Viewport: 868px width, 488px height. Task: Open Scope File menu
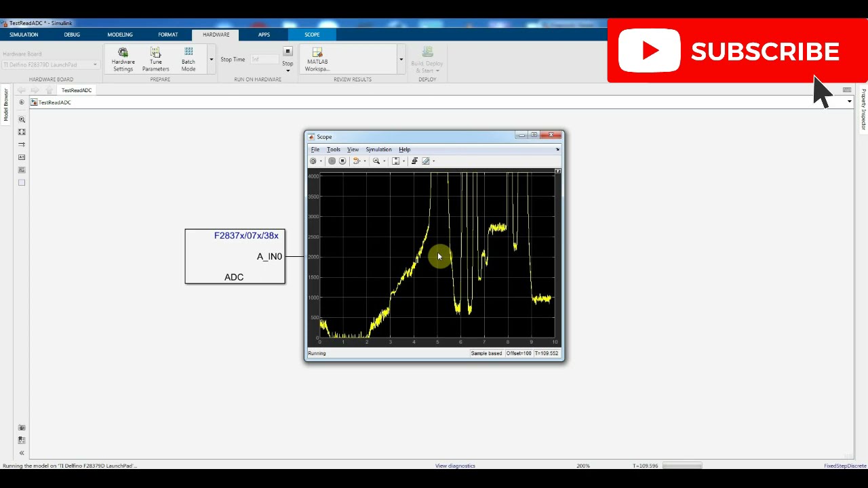315,149
